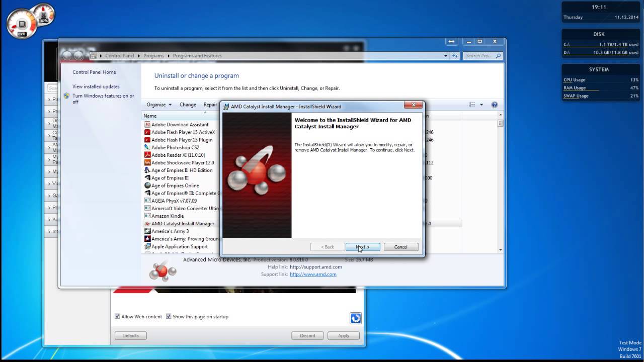Click the SWAP Usage entry in SYSTEM gadget
The image size is (644, 362).
pyautogui.click(x=601, y=96)
